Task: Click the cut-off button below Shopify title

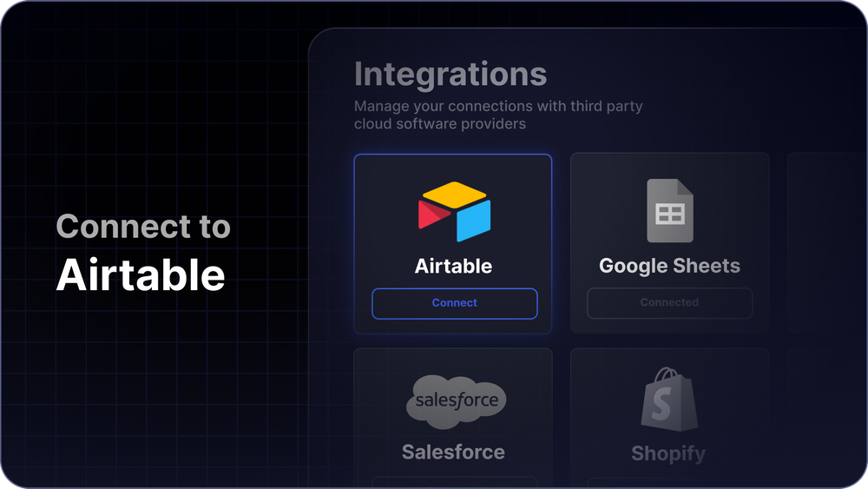Action: (669, 482)
